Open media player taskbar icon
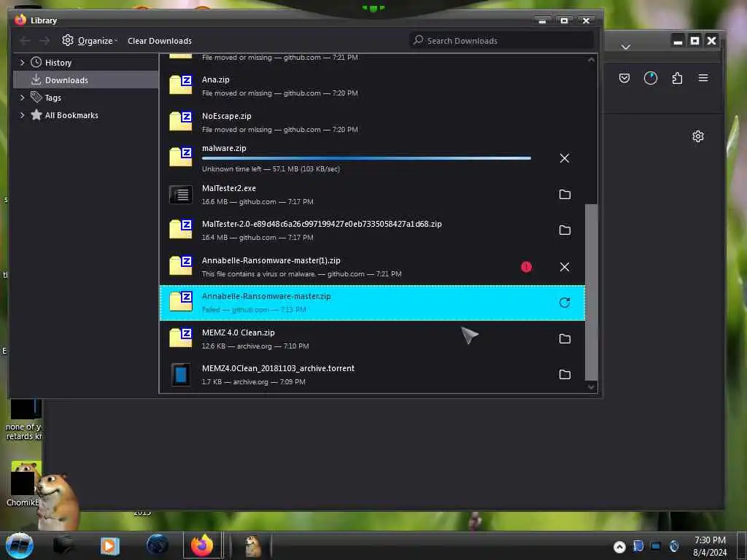 [109, 546]
